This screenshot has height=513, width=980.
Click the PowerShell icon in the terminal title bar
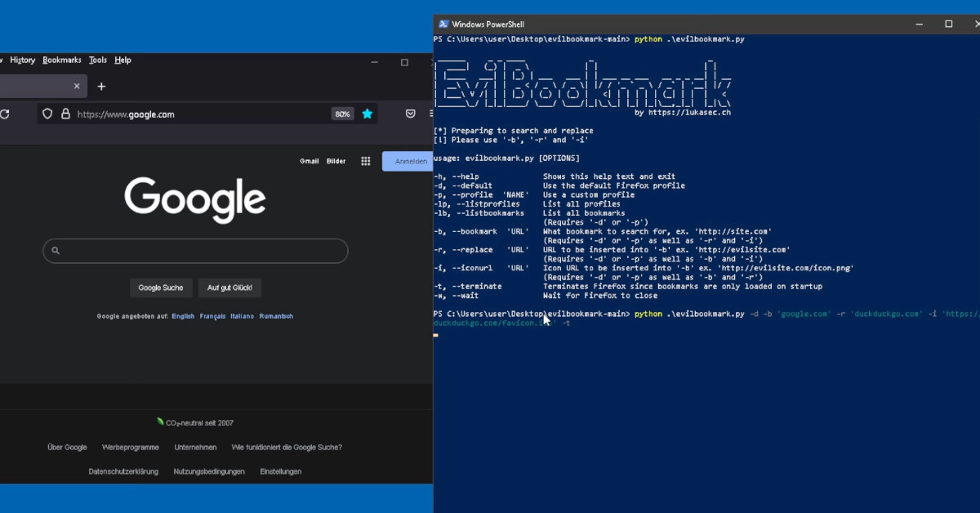coord(443,24)
